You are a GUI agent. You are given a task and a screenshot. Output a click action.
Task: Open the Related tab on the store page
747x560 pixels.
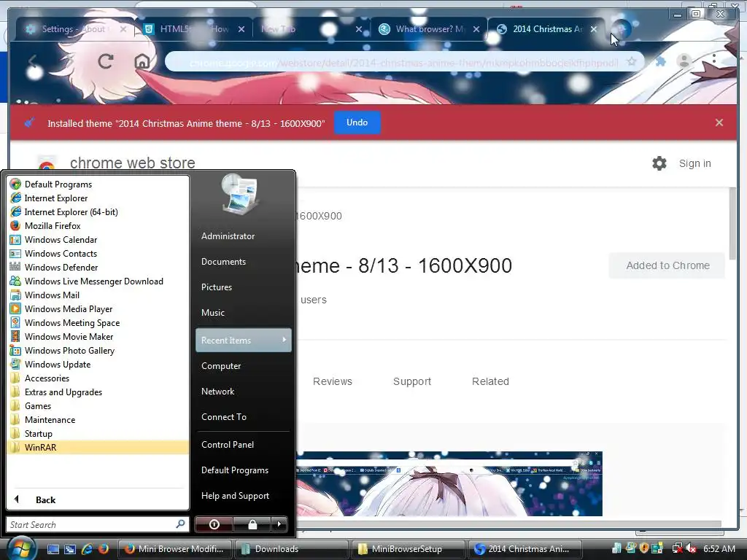point(490,381)
